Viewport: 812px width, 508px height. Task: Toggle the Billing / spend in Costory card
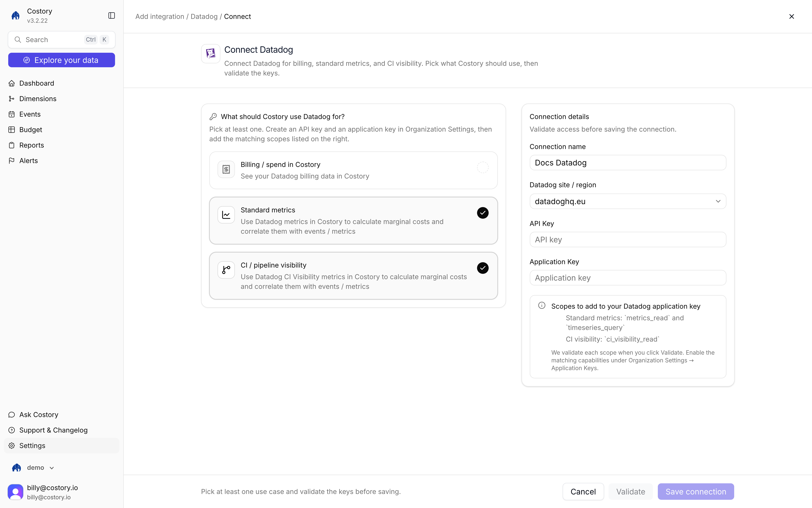(x=353, y=170)
